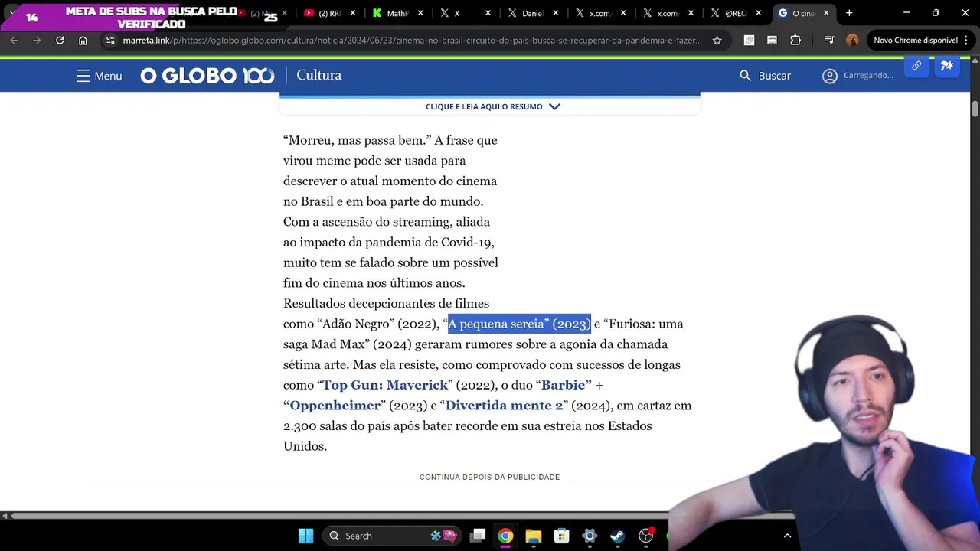Image resolution: width=980 pixels, height=551 pixels.
Task: Click the O Globo 100 logo
Action: [x=207, y=76]
